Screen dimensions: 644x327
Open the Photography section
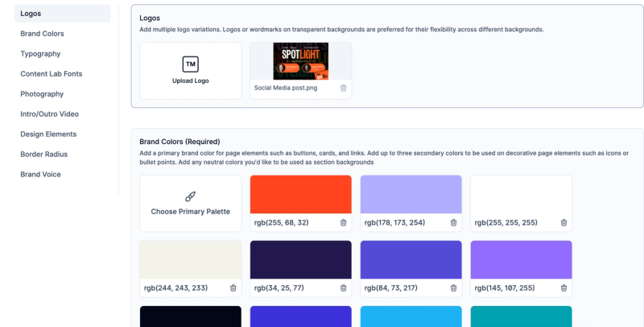click(42, 94)
